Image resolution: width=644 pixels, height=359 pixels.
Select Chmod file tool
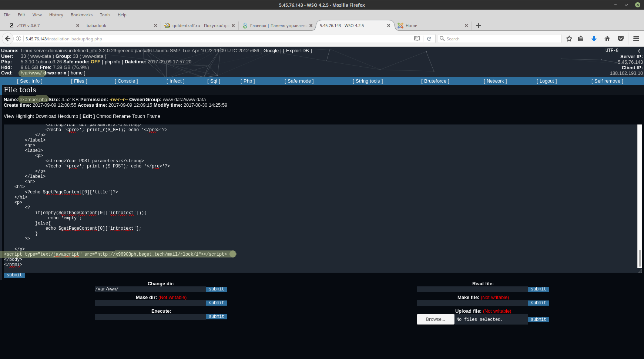104,116
